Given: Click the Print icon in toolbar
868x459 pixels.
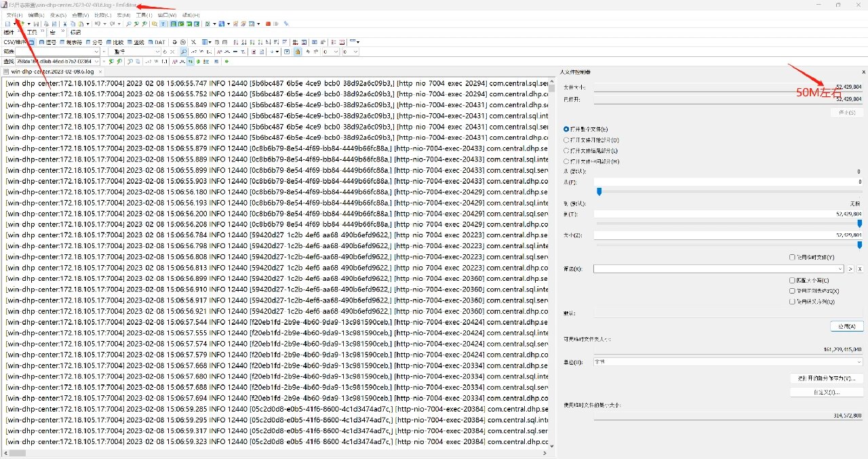Looking at the screenshot, I should point(47,24).
